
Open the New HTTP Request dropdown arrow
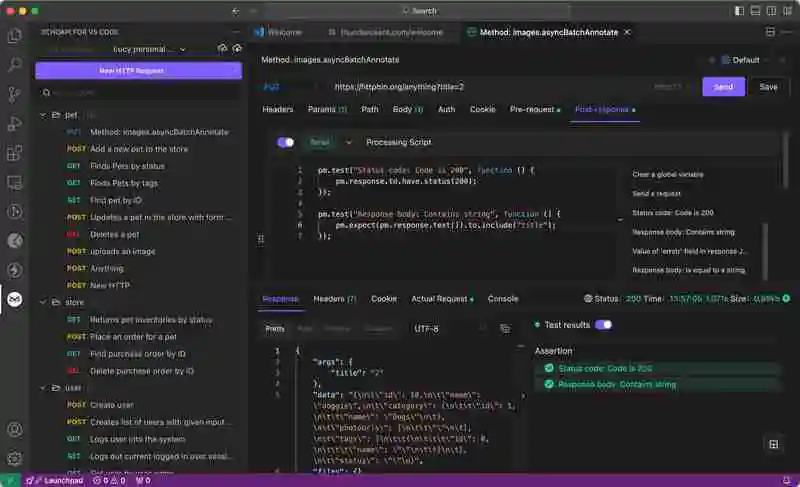coord(234,70)
